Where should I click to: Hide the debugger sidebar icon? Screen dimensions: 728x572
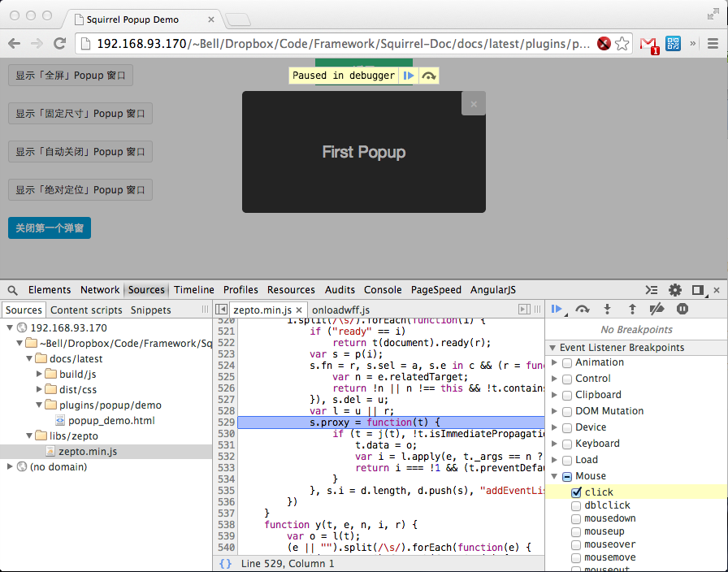click(524, 310)
